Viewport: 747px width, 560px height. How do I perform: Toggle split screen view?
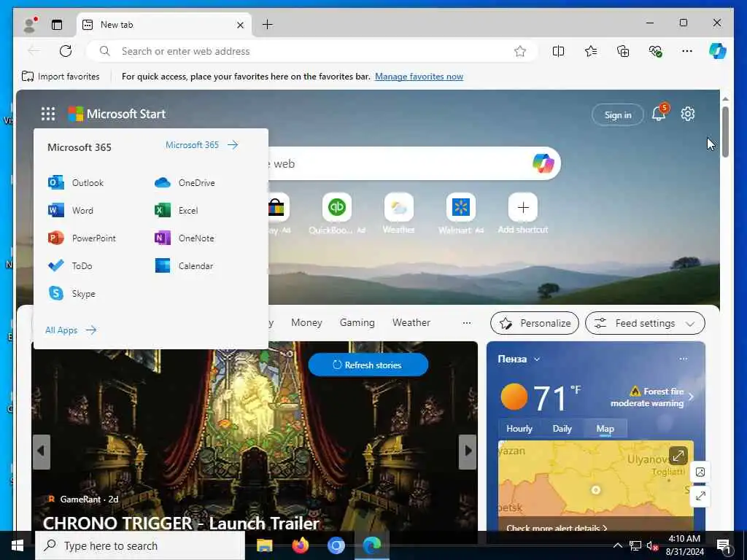[x=558, y=51]
